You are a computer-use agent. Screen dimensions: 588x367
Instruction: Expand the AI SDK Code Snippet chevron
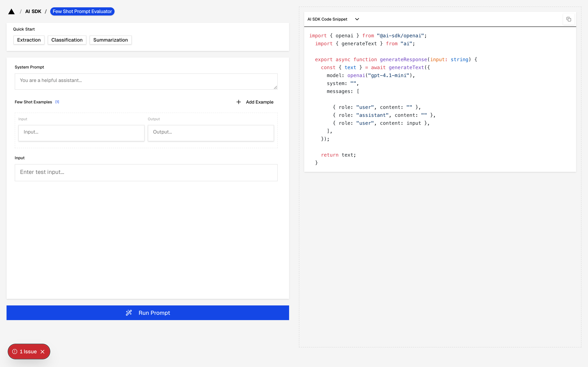pyautogui.click(x=357, y=19)
